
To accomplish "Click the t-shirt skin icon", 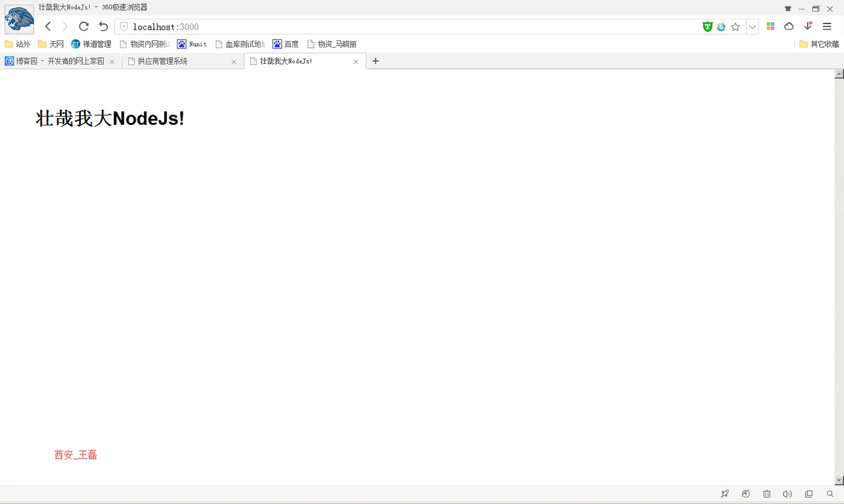I will point(788,8).
